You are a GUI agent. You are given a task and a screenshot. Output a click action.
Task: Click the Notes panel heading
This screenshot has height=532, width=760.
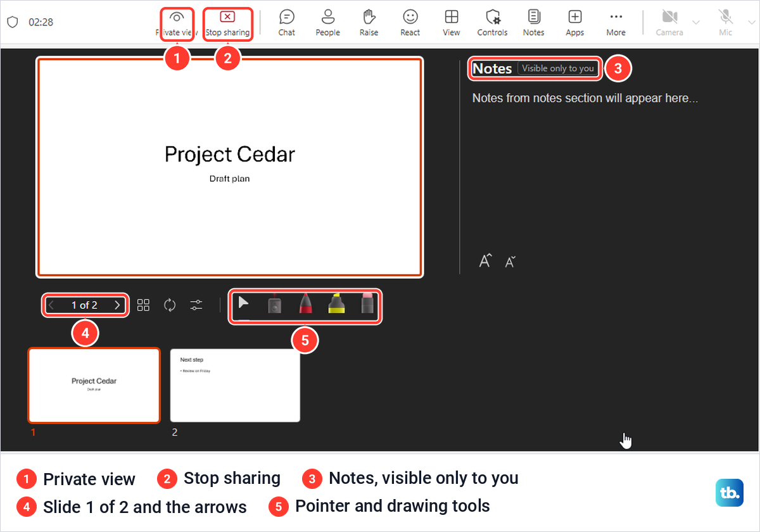tap(492, 68)
